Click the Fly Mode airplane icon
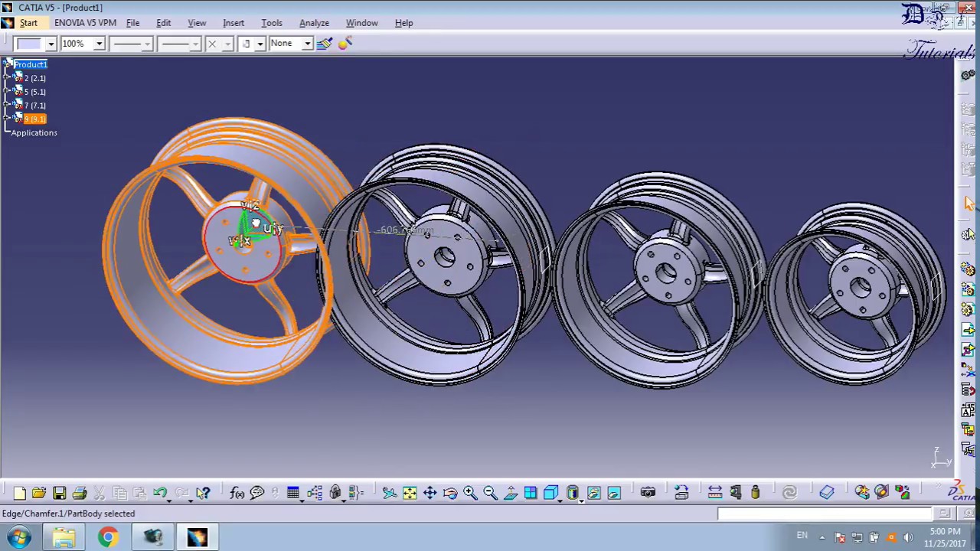 click(x=390, y=493)
